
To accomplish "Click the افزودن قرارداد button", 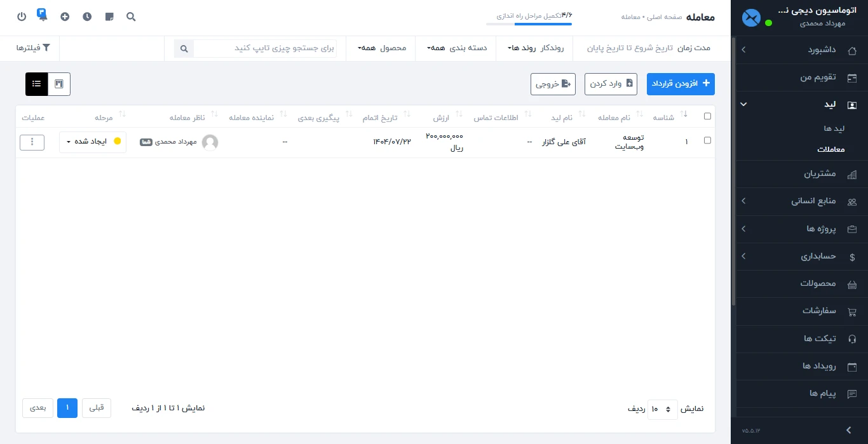I will point(681,83).
